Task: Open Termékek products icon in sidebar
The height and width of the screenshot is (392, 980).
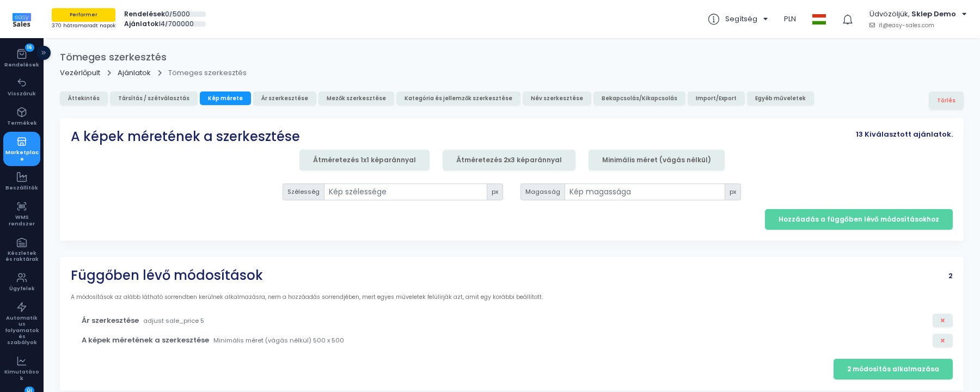Action: pos(22,112)
